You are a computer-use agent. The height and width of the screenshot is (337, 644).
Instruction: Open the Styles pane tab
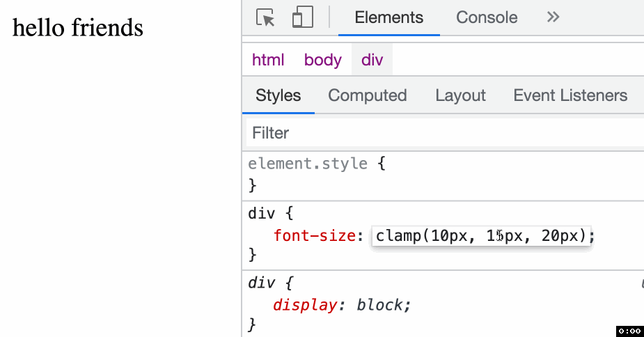tap(278, 95)
